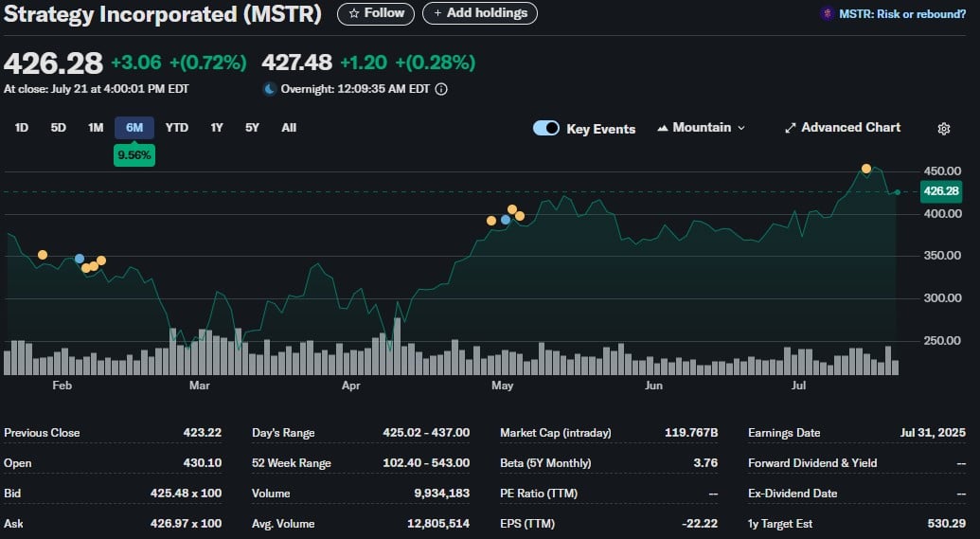Viewport: 980px width, 539px height.
Task: Click the Previous Close value 423.22
Action: click(x=203, y=433)
